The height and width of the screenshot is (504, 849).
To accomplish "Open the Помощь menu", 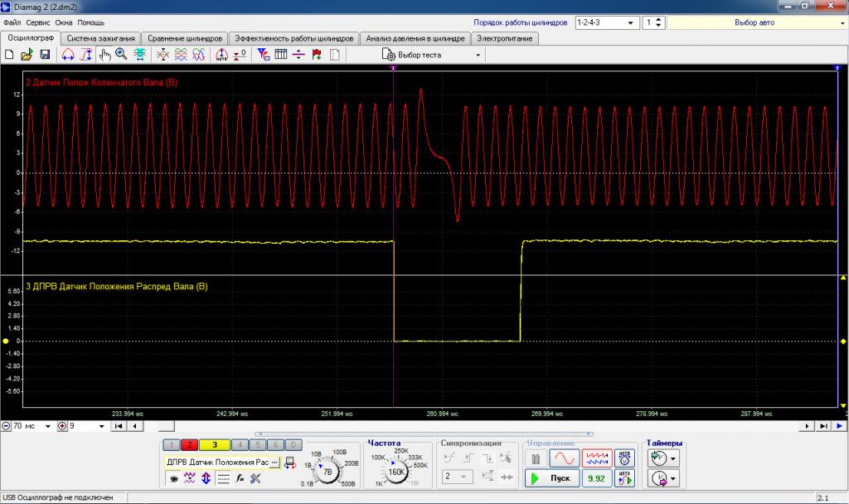I will click(x=90, y=22).
